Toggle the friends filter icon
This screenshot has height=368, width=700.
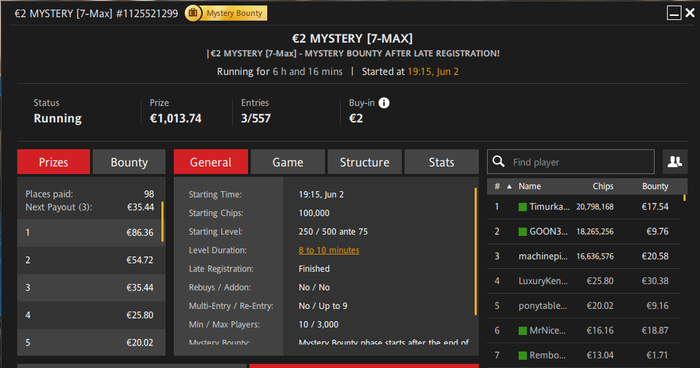pos(675,161)
